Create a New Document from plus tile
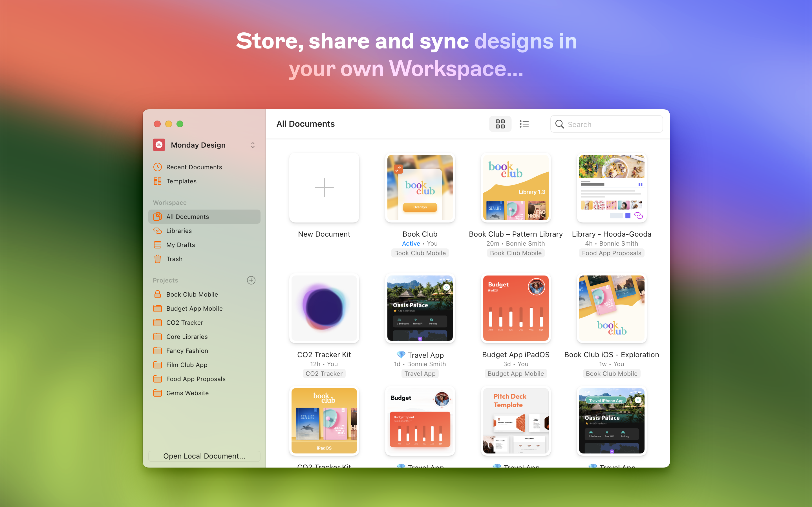Screen dimensions: 812x507 (324, 187)
